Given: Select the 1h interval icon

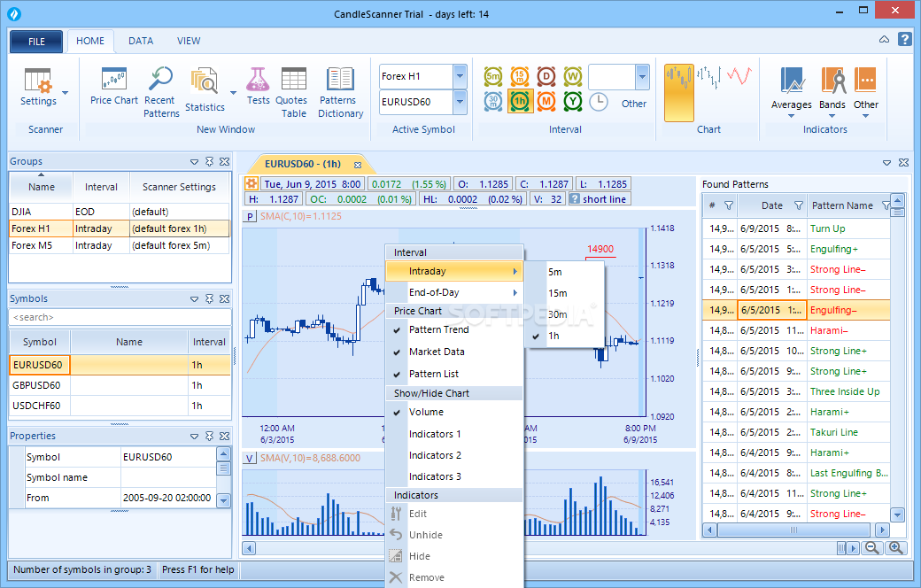Looking at the screenshot, I should coord(520,102).
